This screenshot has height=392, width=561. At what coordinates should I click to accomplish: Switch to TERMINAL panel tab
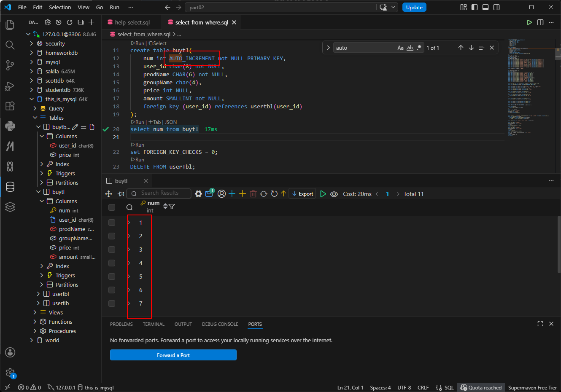(154, 324)
